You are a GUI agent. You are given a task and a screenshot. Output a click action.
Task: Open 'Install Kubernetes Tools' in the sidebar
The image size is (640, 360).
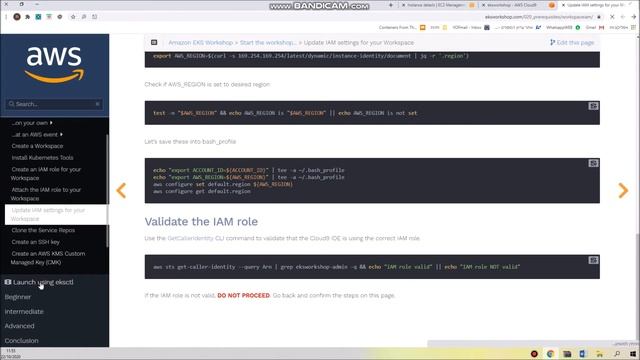[42, 158]
